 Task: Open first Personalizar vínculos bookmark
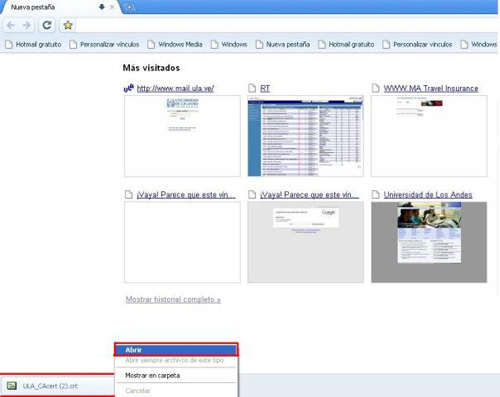104,44
